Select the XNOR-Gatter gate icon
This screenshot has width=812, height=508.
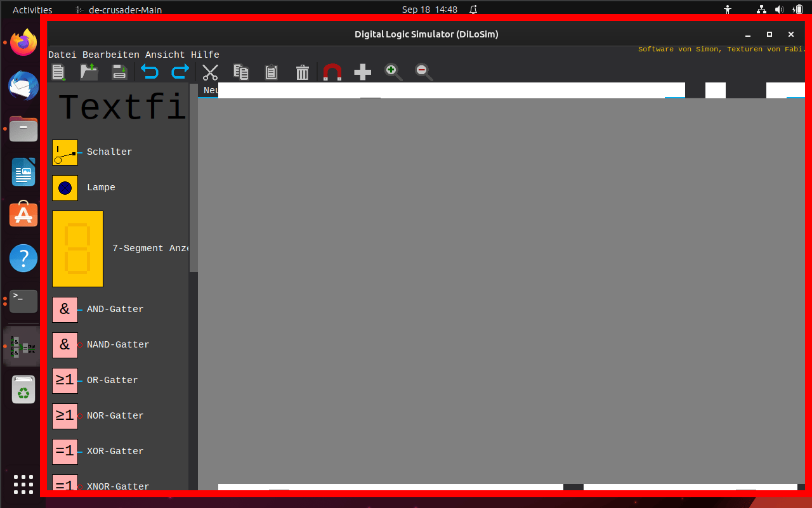(x=65, y=483)
